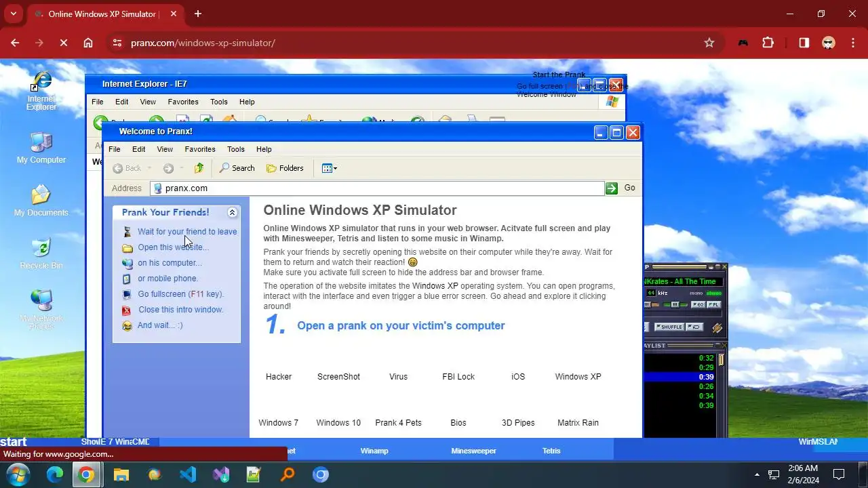The height and width of the screenshot is (488, 868).
Task: Click 'or mobile phone.' link
Action: pyautogui.click(x=167, y=279)
